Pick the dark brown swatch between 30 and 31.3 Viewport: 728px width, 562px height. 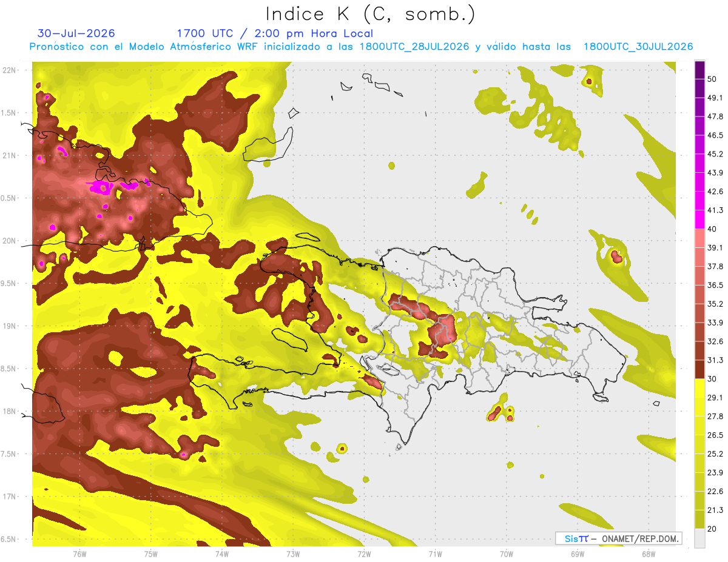click(699, 369)
